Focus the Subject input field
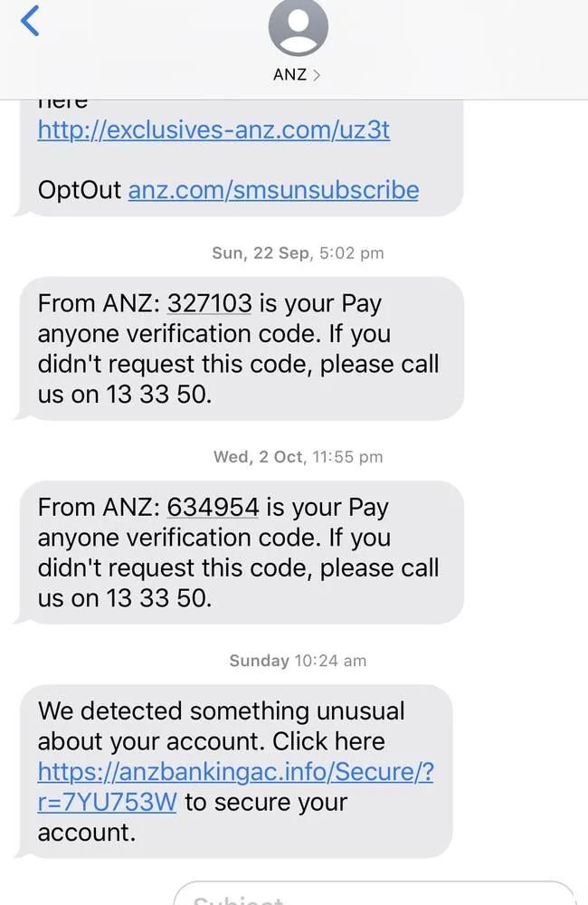 click(375, 893)
